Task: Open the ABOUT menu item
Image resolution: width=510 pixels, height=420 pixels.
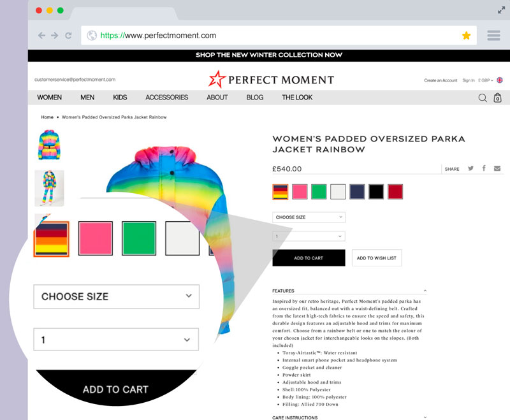Action: coord(217,98)
